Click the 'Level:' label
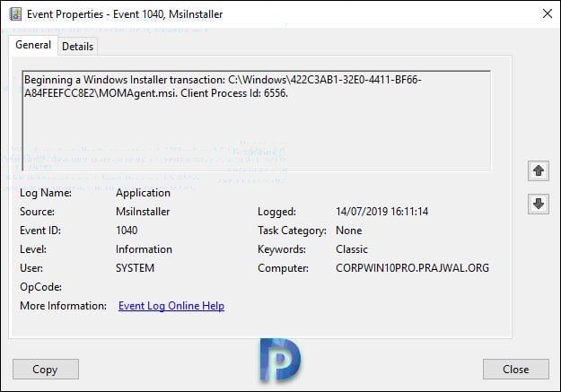This screenshot has width=561, height=392. [x=33, y=249]
